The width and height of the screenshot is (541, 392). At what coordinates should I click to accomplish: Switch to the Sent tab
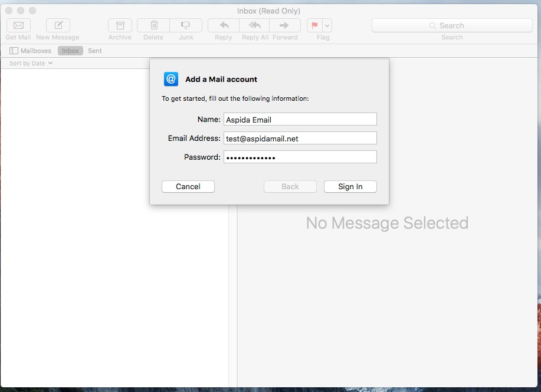point(95,51)
